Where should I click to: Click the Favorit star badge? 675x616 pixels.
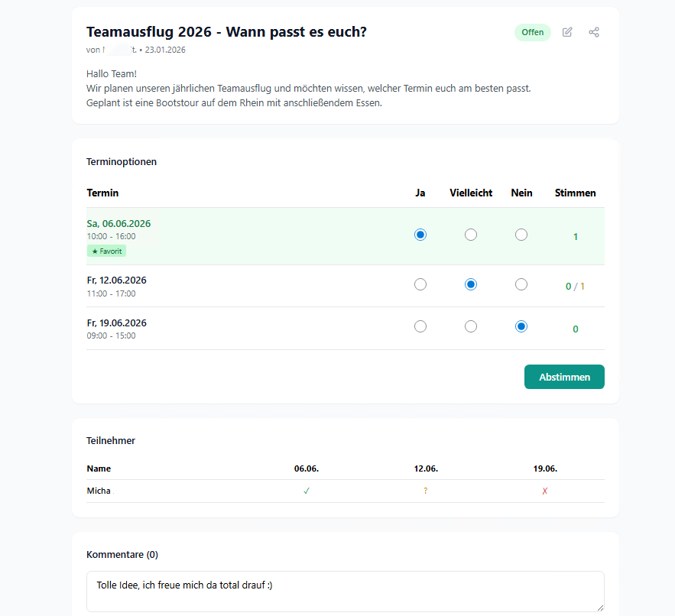click(106, 251)
